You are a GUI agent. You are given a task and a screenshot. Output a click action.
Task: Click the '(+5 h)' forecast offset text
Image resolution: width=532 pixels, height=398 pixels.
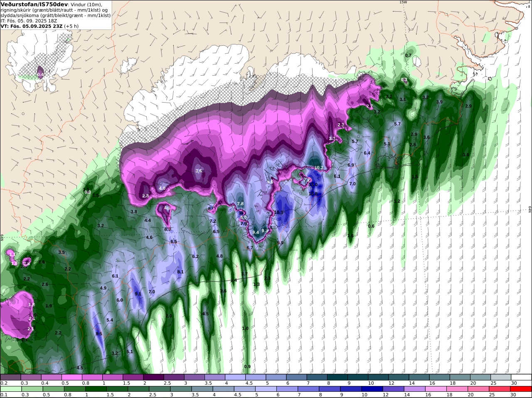point(71,26)
